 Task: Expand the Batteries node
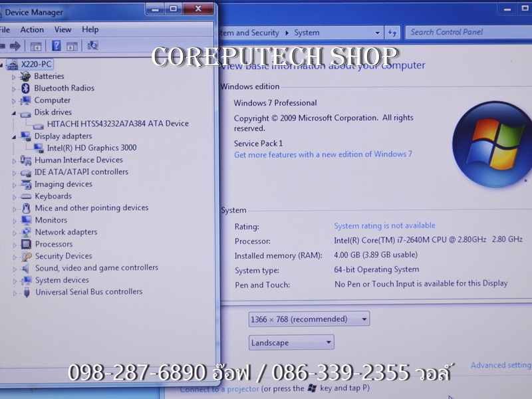click(x=13, y=77)
